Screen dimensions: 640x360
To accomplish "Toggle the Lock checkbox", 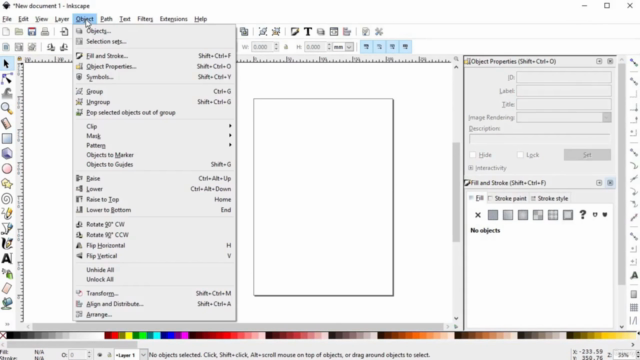I will (520, 155).
